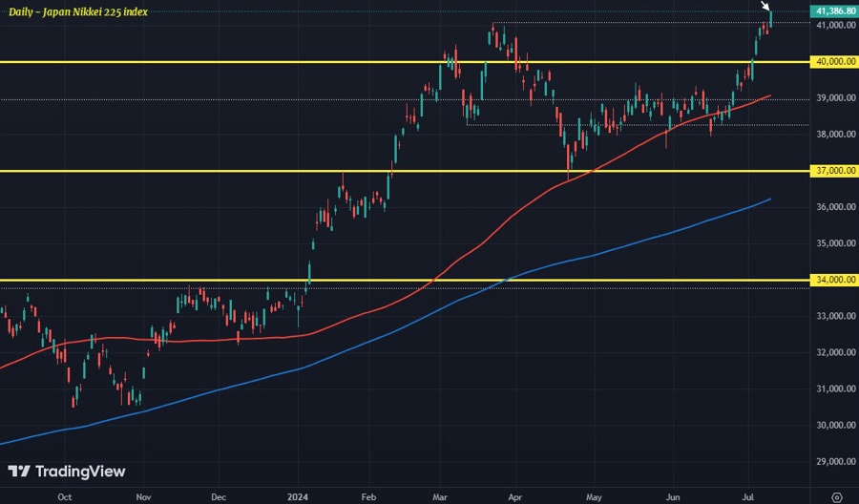
Task: Click the white arrow annotation marker
Action: (x=765, y=8)
